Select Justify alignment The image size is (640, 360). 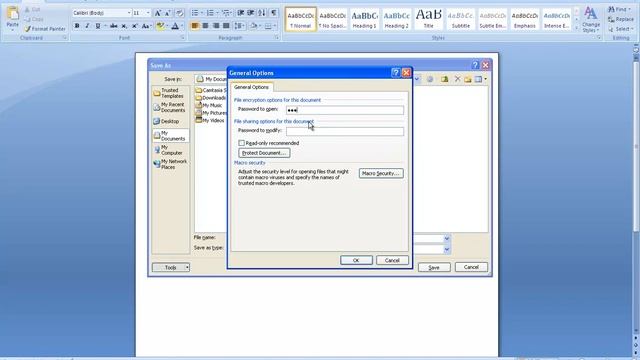click(x=226, y=26)
